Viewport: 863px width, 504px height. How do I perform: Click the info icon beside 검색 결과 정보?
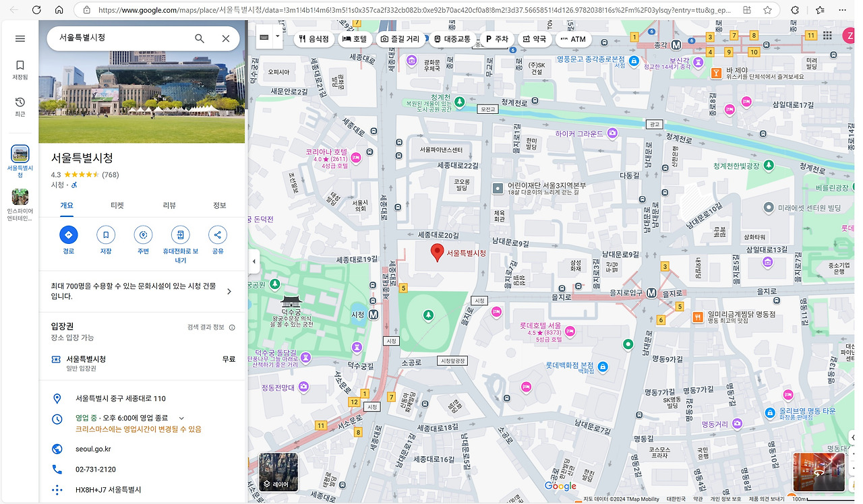coord(232,327)
